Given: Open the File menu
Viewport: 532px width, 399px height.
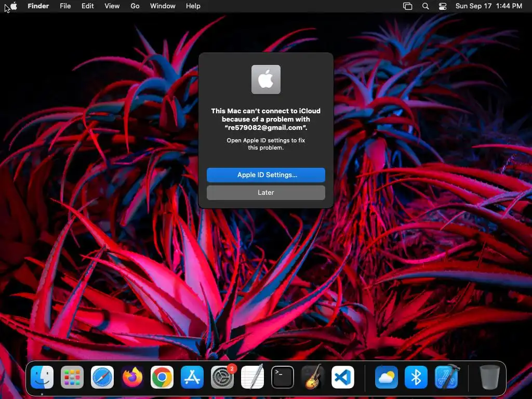Looking at the screenshot, I should point(65,6).
